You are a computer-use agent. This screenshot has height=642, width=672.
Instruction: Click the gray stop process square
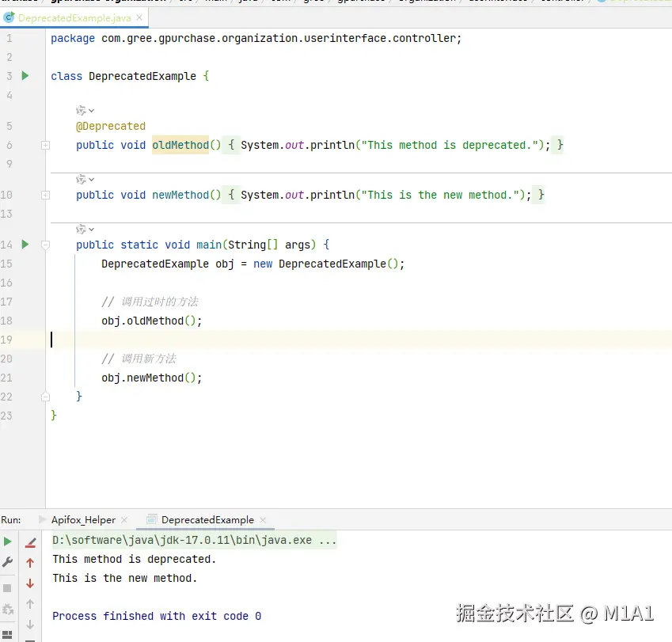tap(7, 588)
